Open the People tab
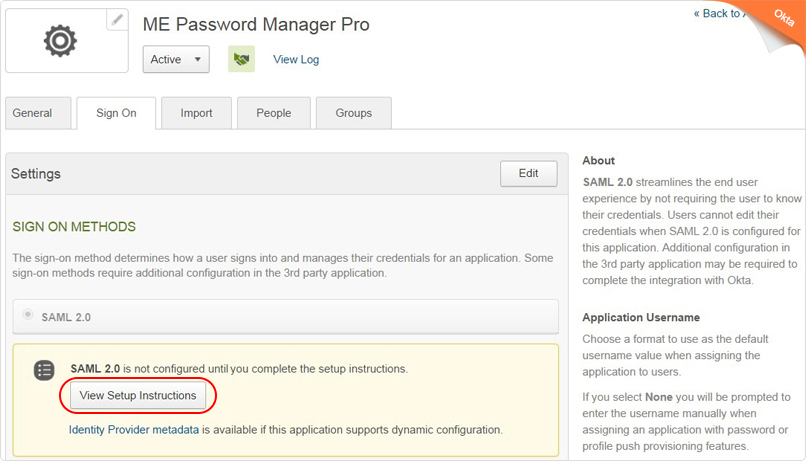This screenshot has width=808, height=464. point(274,113)
